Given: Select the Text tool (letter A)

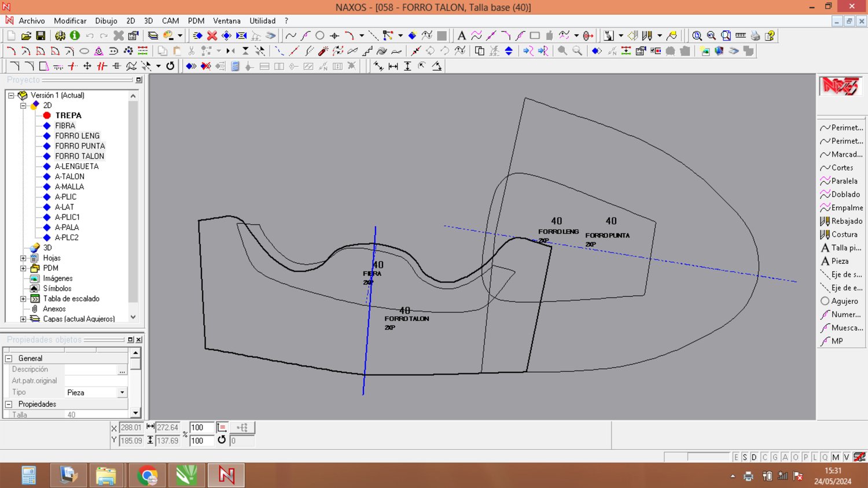Looking at the screenshot, I should [461, 36].
